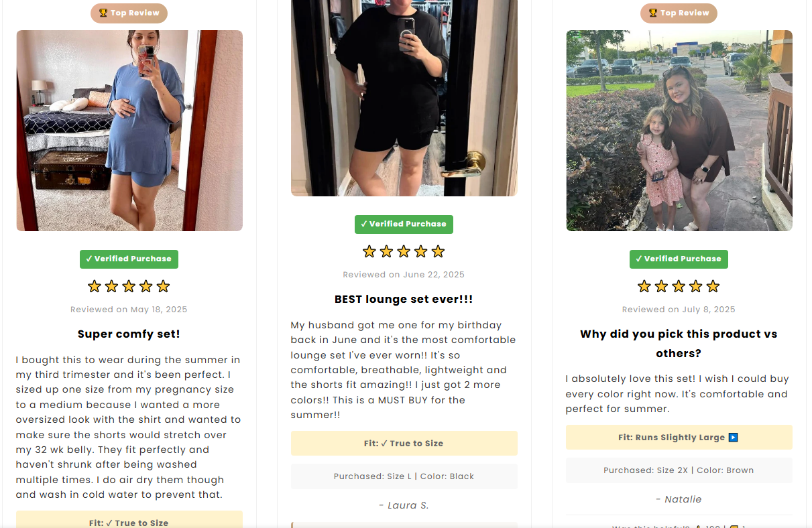Click the "BEST lounge set ever!!!" heading
Viewport: 812px width, 528px height.
[x=404, y=299]
